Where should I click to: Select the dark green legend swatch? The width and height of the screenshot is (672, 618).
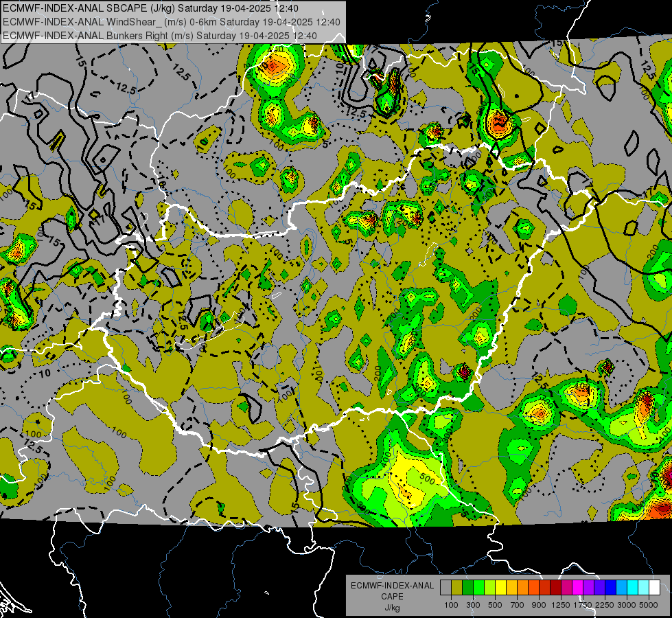[468, 588]
